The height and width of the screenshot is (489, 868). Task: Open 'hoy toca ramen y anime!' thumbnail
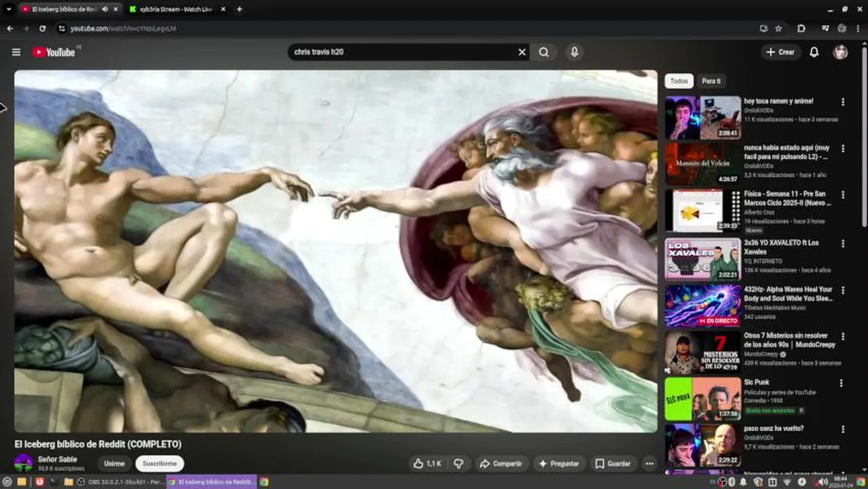tap(702, 117)
